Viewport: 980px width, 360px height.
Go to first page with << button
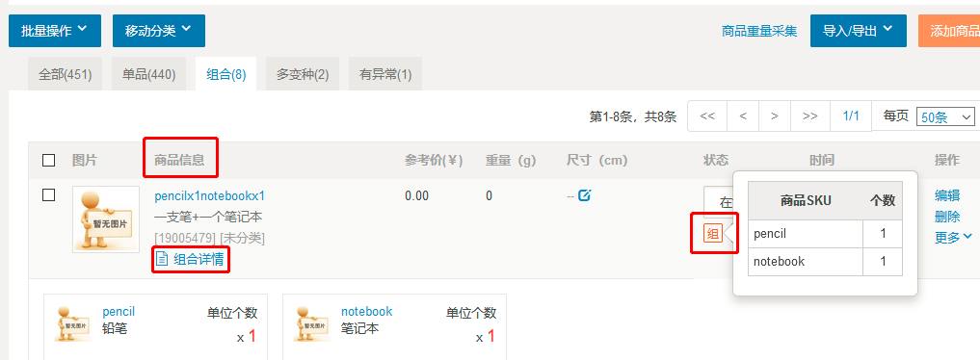(x=707, y=116)
